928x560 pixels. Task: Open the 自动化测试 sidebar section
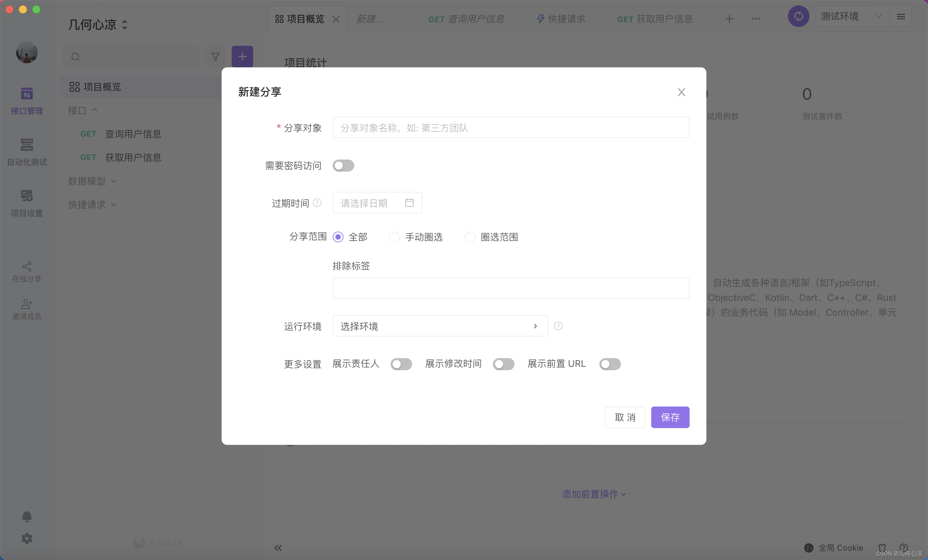tap(27, 152)
